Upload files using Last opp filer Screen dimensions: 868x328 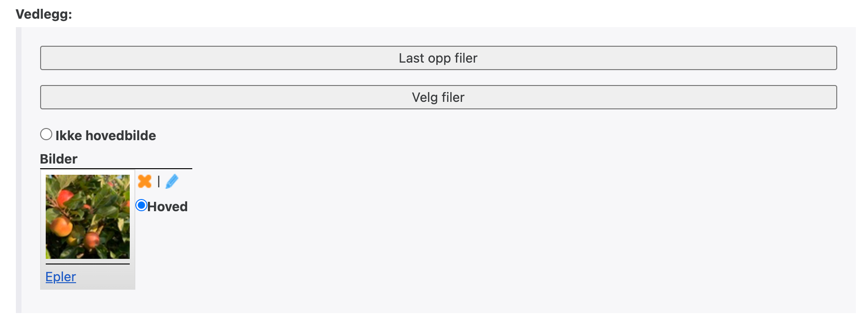pyautogui.click(x=438, y=58)
